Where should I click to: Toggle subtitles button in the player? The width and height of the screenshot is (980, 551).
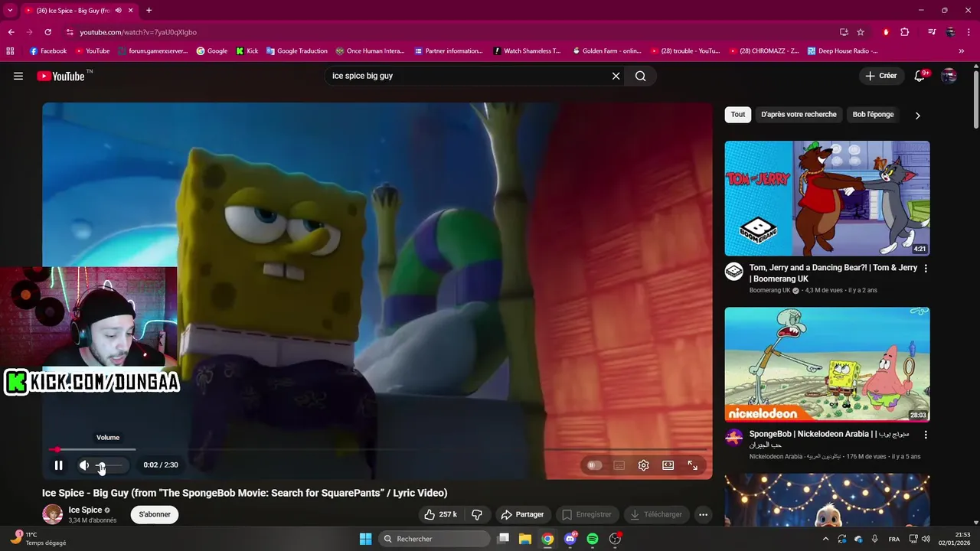coord(619,465)
